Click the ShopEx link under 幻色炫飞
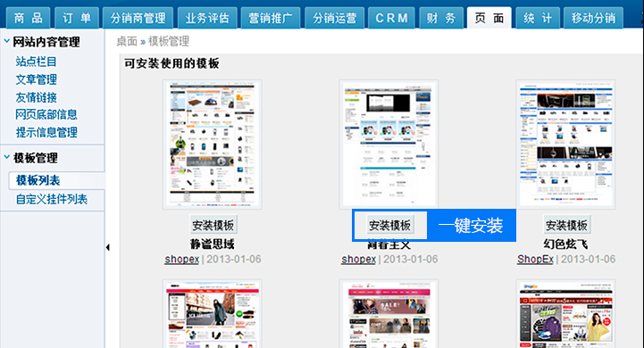 535,260
